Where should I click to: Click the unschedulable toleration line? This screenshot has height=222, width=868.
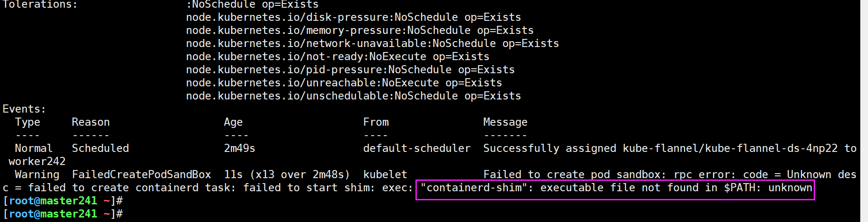353,96
